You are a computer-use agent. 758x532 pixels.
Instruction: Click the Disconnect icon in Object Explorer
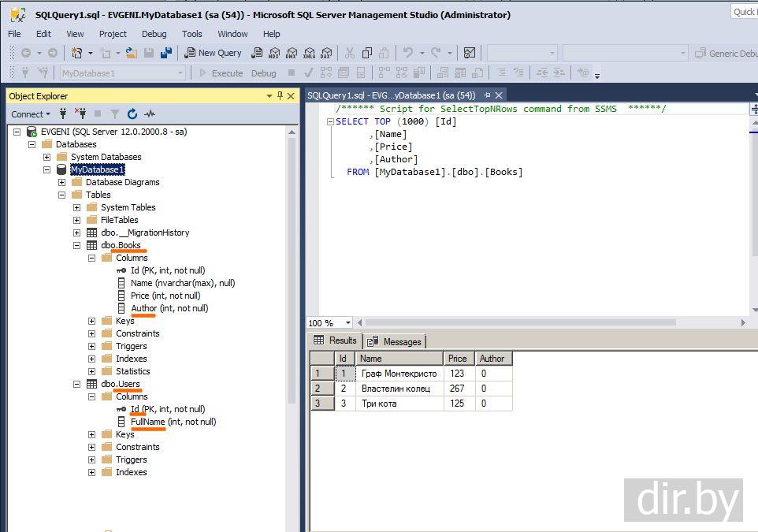(x=80, y=114)
